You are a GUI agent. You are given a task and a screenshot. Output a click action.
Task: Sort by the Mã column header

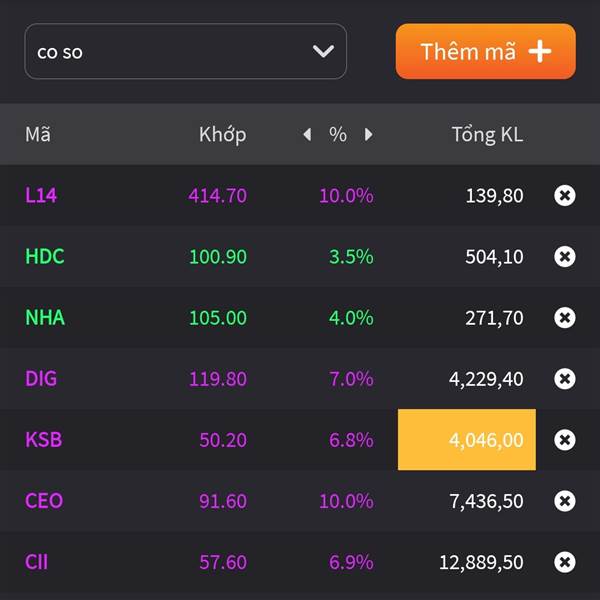point(38,134)
